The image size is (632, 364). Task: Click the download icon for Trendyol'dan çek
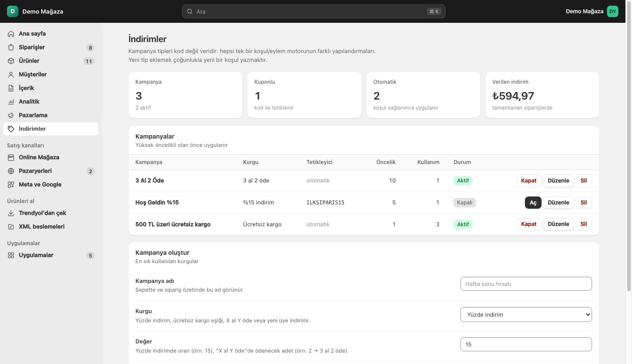11,213
